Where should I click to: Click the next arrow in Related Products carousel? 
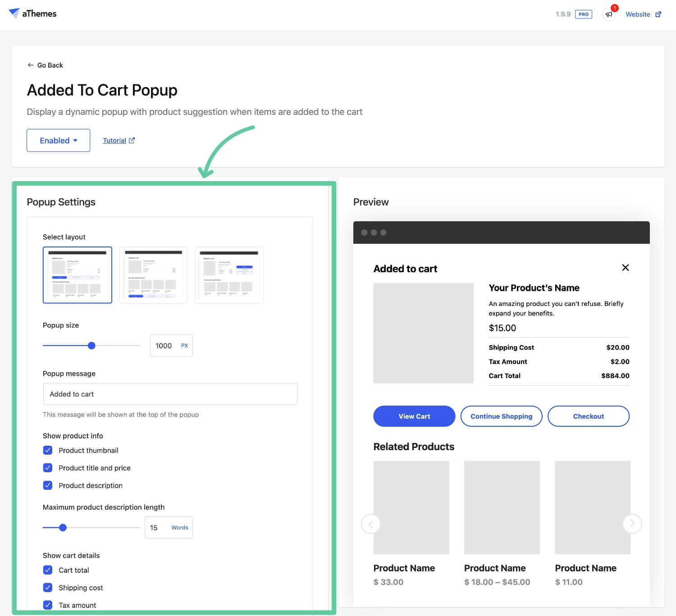[632, 523]
